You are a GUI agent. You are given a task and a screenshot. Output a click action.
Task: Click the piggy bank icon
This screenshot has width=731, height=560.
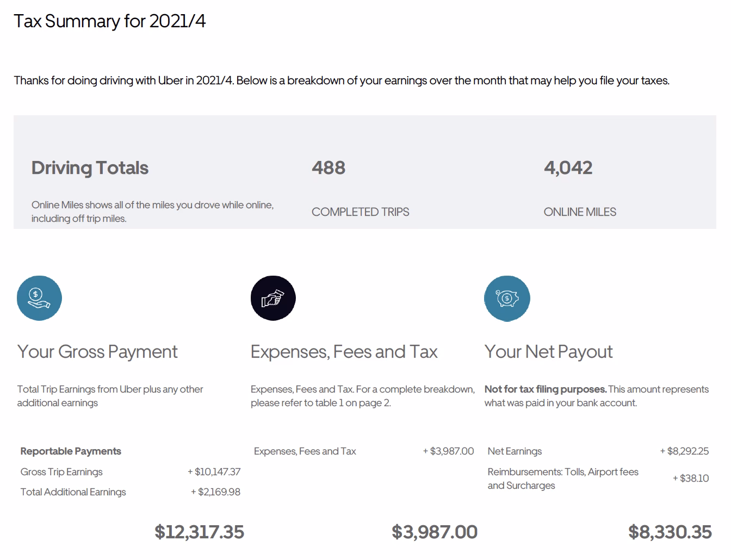click(x=507, y=298)
